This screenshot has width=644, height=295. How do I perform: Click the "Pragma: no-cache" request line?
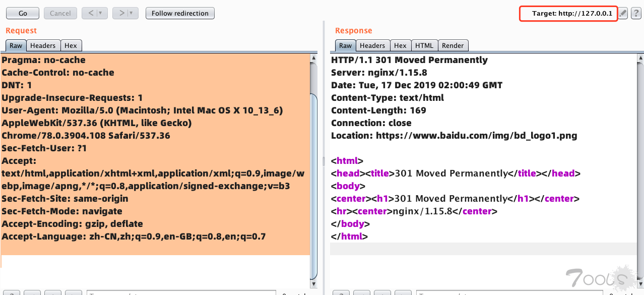point(43,60)
